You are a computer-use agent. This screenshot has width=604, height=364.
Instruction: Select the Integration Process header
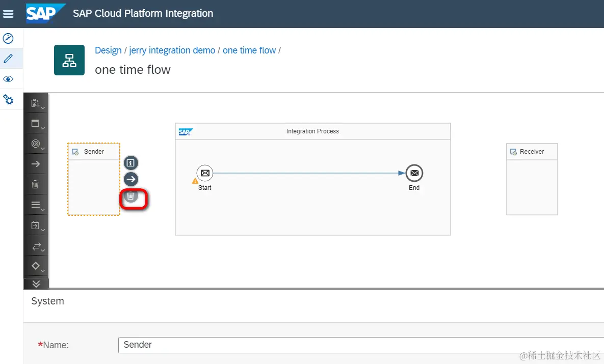(313, 131)
